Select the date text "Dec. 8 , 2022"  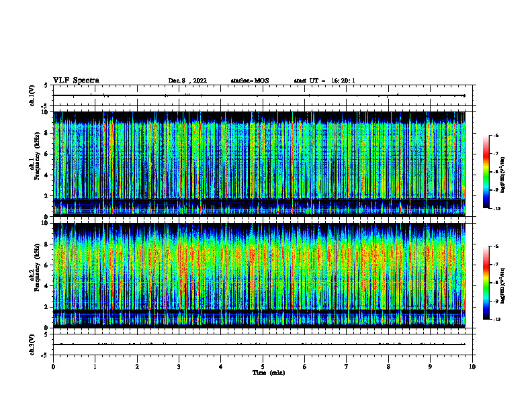coord(187,81)
